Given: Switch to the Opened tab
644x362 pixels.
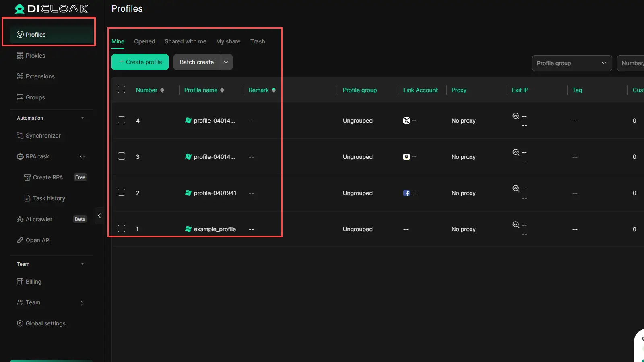Looking at the screenshot, I should [144, 41].
